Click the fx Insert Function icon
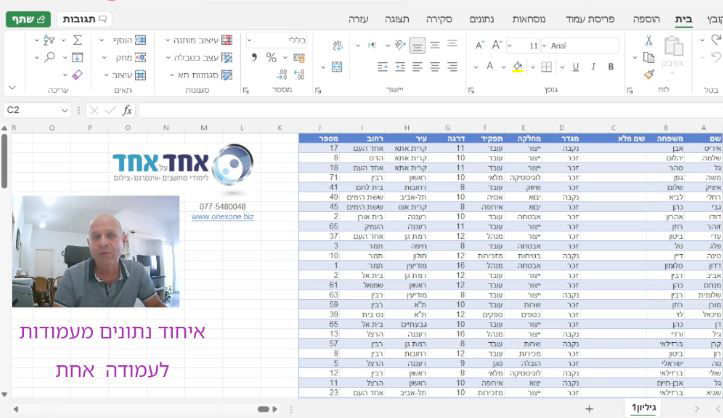This screenshot has height=418, width=723. (127, 110)
